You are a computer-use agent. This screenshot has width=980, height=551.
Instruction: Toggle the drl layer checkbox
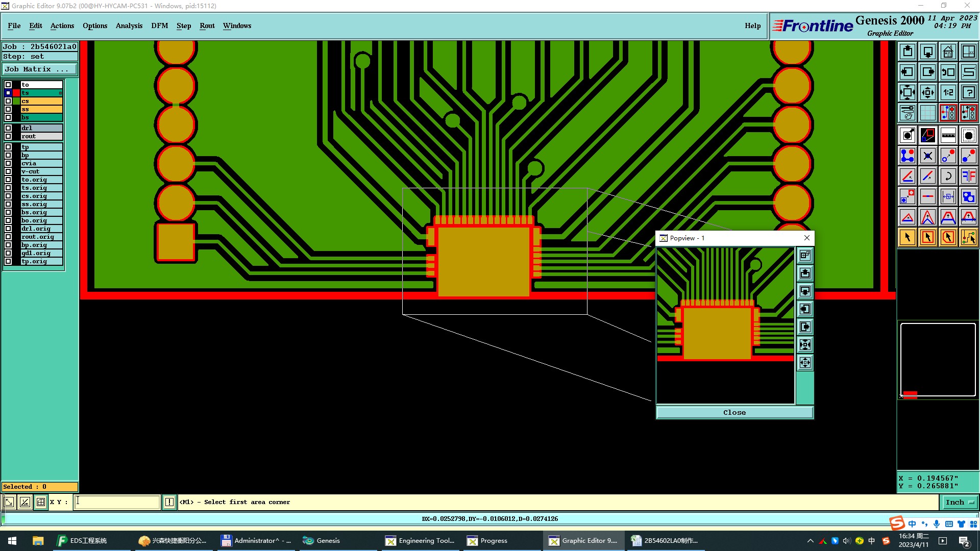(x=8, y=128)
